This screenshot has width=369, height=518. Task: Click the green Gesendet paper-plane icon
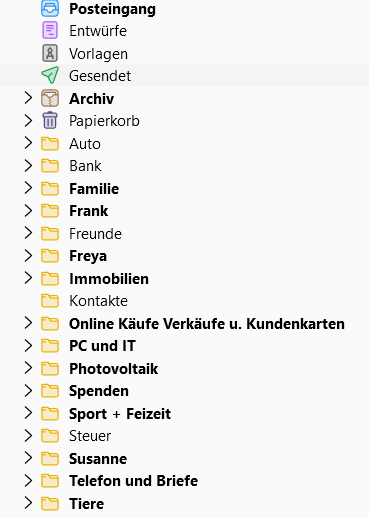50,75
